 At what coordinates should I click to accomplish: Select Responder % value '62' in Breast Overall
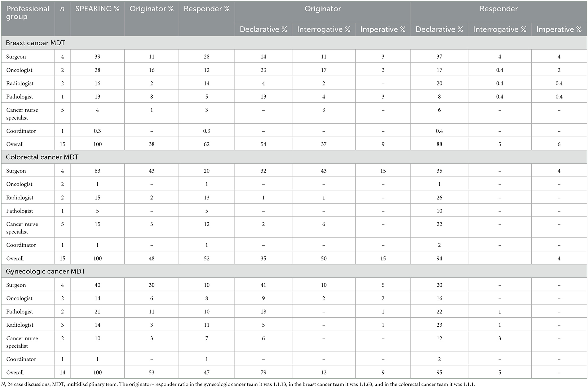coord(207,144)
